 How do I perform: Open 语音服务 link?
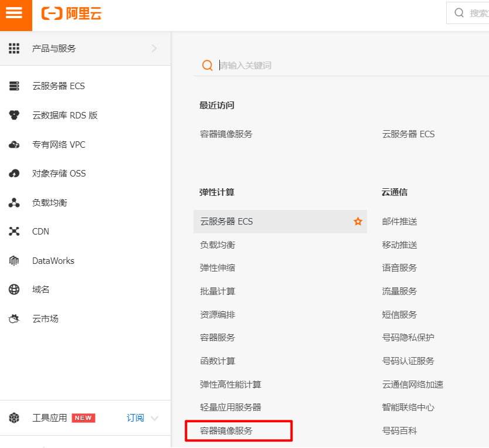pyautogui.click(x=399, y=267)
